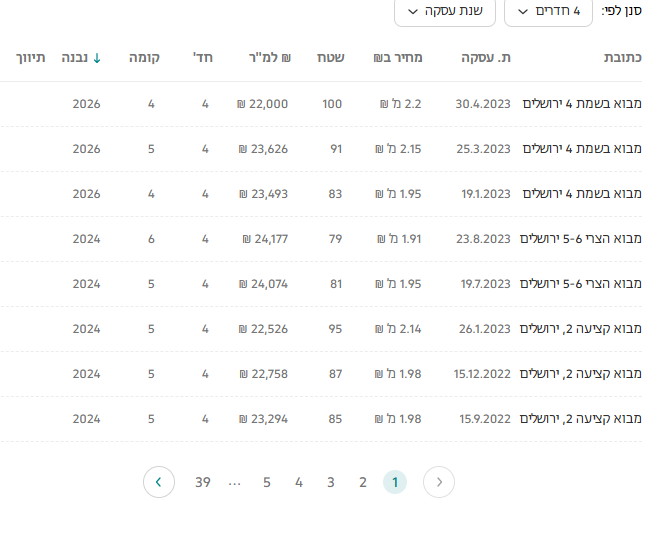Click current page 1 indicator
The width and height of the screenshot is (663, 533).
tap(395, 482)
